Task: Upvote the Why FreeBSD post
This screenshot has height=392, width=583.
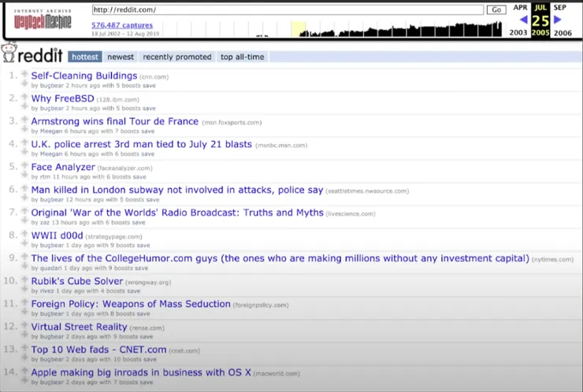Action: pos(24,97)
